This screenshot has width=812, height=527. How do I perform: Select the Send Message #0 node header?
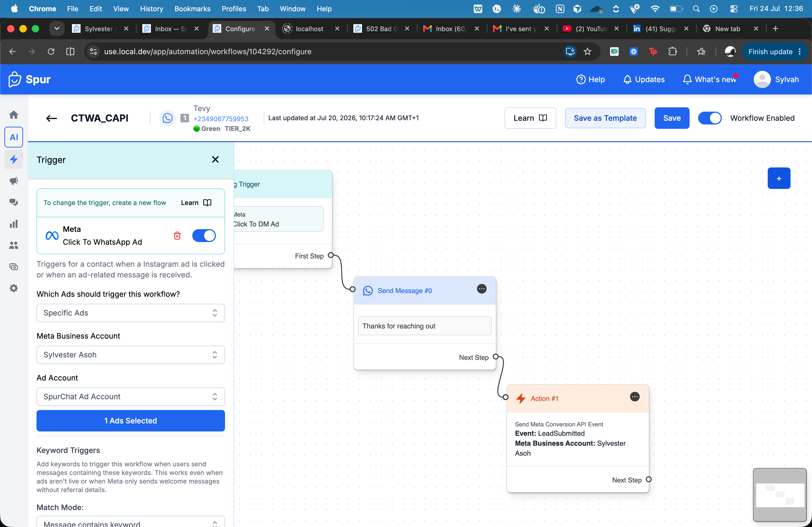[425, 291]
